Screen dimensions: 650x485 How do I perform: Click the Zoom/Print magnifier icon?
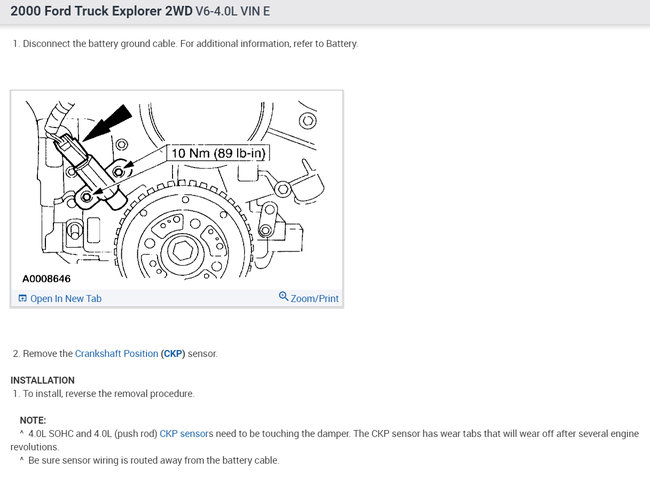click(x=283, y=296)
